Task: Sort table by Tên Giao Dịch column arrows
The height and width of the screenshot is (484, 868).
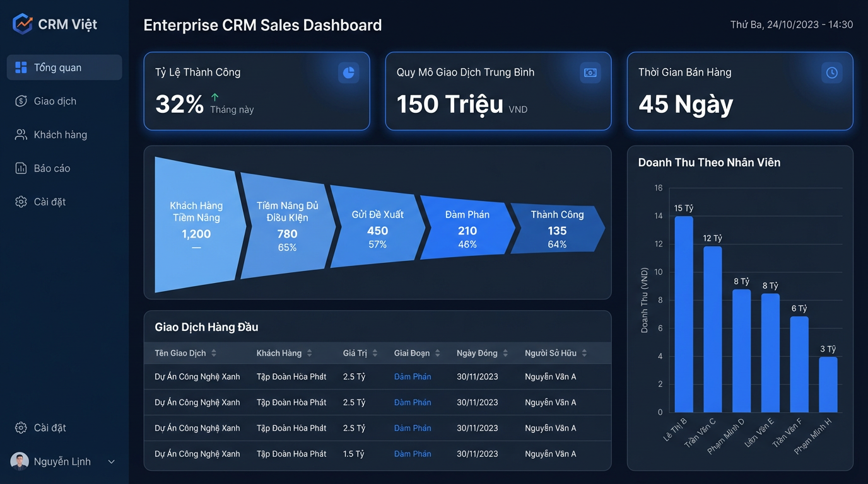Action: coord(214,354)
